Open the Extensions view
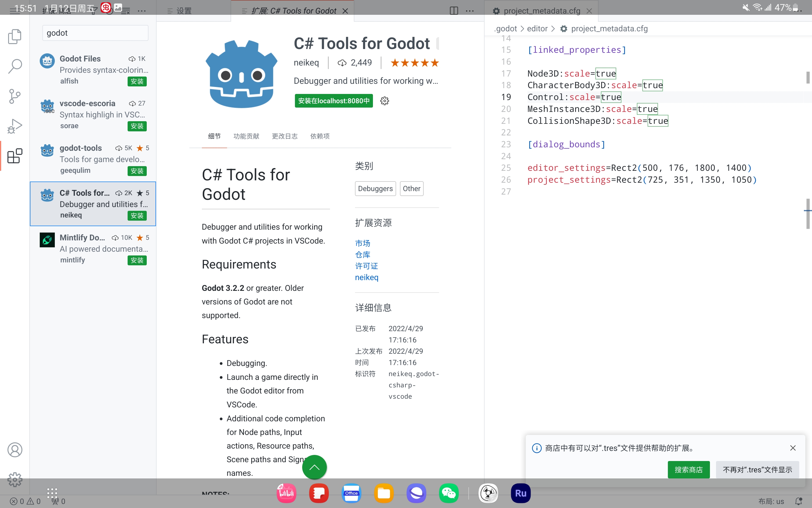 [x=14, y=156]
